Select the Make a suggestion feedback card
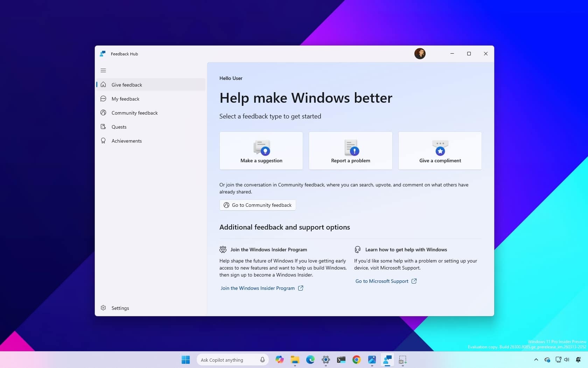Image resolution: width=588 pixels, height=368 pixels. [x=261, y=151]
